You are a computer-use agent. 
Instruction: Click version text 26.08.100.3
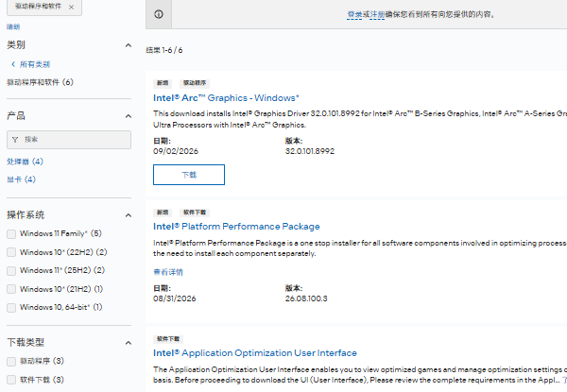[306, 298]
